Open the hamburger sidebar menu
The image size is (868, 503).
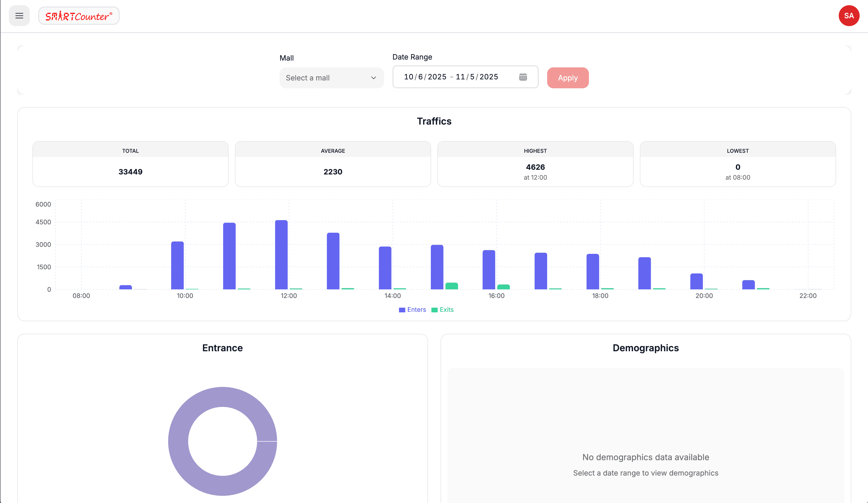coord(19,16)
